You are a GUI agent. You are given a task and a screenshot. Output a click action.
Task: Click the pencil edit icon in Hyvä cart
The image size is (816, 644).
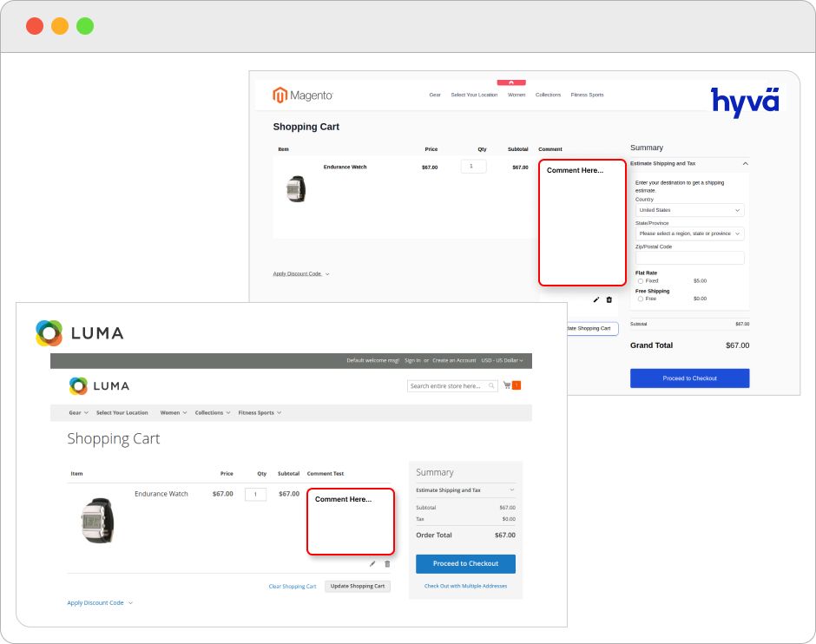coord(596,299)
